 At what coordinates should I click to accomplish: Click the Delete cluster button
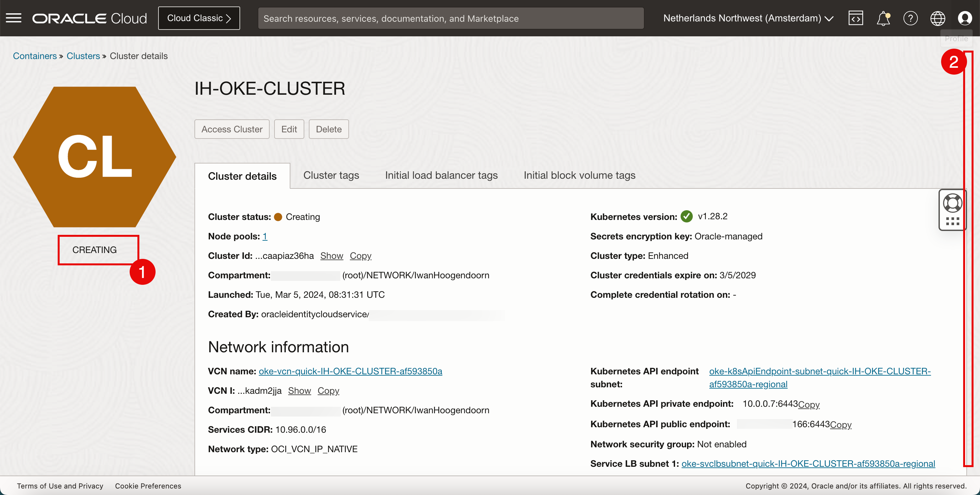(x=329, y=129)
